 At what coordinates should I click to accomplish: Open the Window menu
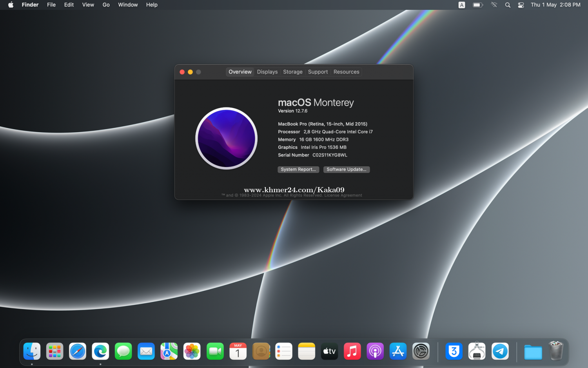(128, 5)
